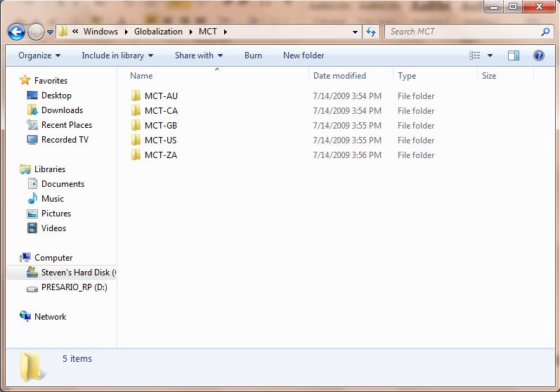Click the Favorites star icon

coord(25,80)
